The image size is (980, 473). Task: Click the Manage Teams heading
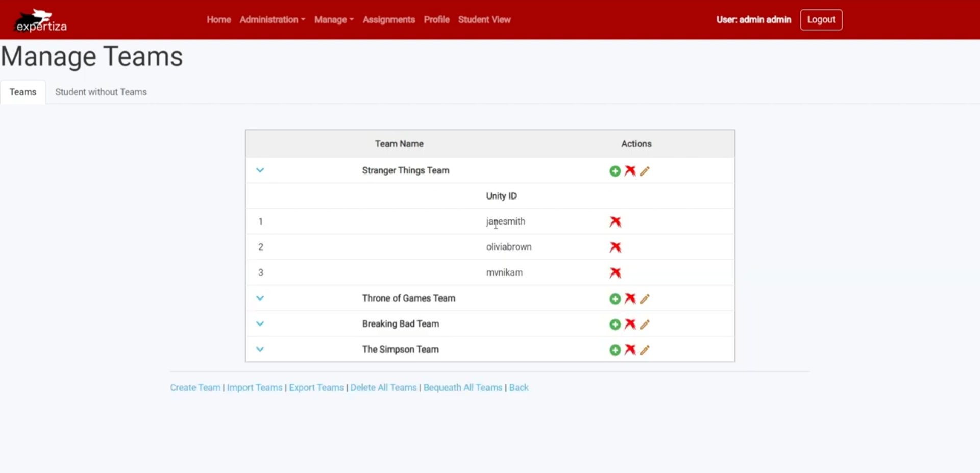tap(92, 57)
